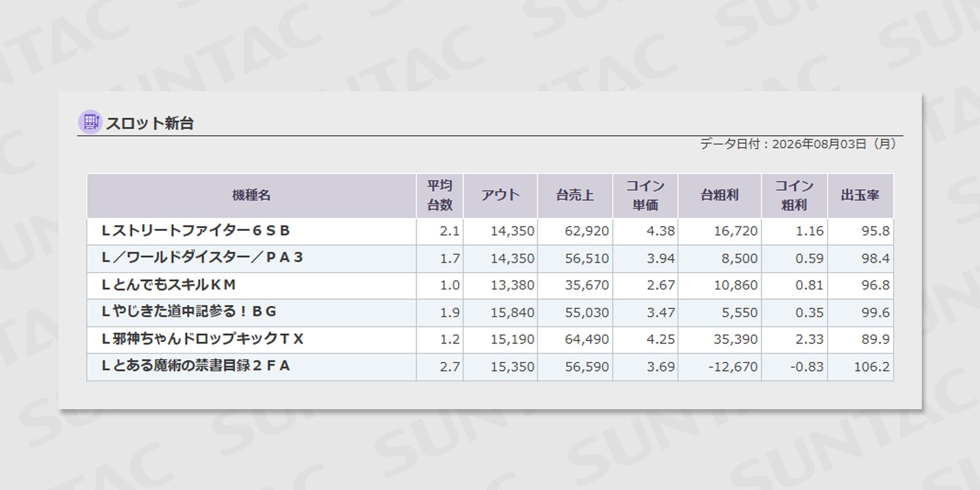Open the Lストリートファイター6 SB row

[x=490, y=232]
